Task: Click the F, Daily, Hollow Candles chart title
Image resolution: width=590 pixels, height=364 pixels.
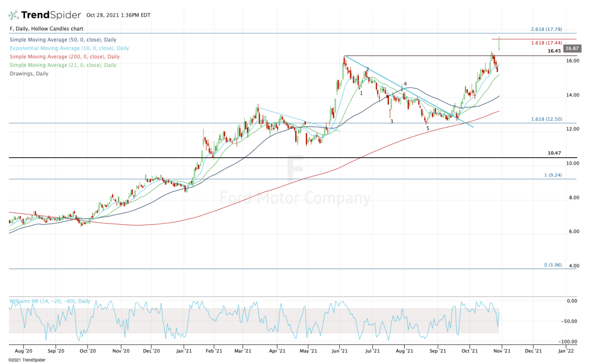Action: coord(46,29)
